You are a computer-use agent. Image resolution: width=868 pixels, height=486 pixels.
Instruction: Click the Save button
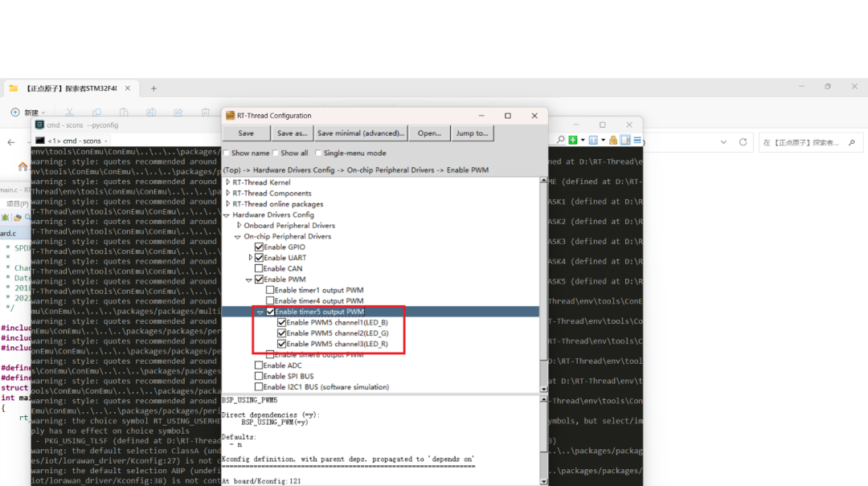pos(246,133)
